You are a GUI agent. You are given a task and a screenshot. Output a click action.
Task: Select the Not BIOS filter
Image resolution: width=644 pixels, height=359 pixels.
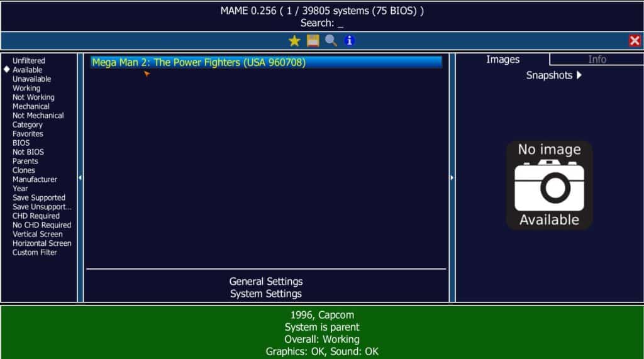tap(28, 152)
